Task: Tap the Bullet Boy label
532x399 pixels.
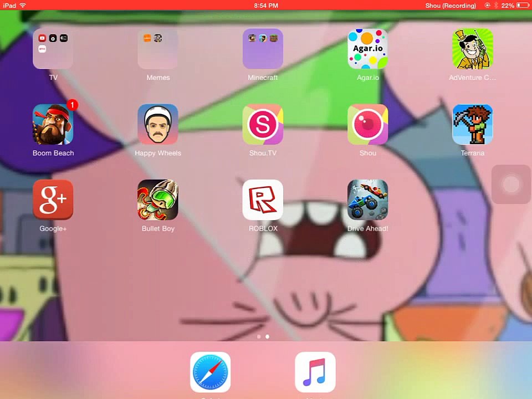Action: [x=158, y=229]
